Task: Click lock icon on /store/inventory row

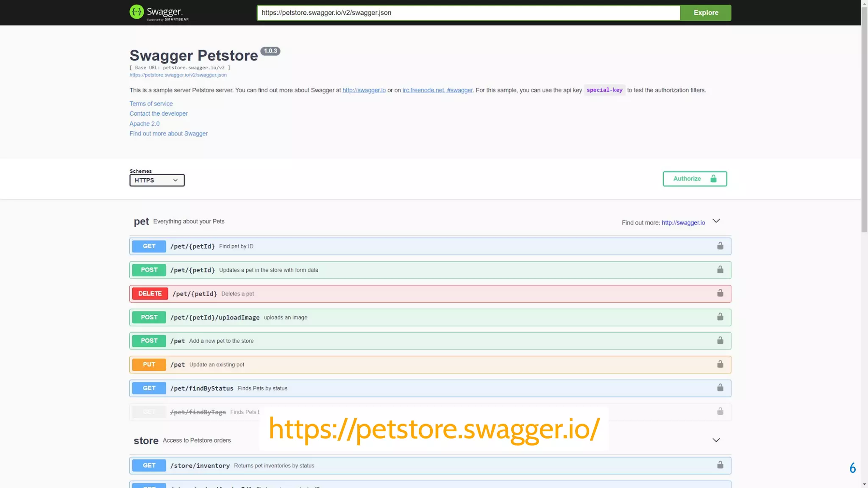Action: pyautogui.click(x=720, y=465)
